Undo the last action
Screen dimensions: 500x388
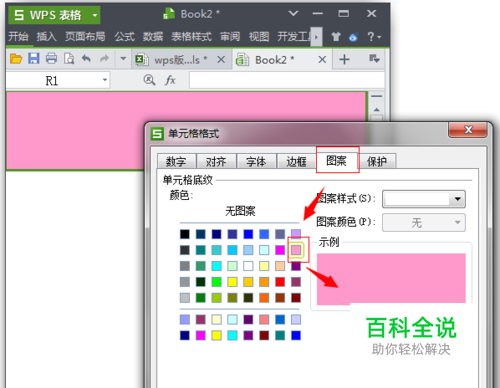(x=87, y=59)
